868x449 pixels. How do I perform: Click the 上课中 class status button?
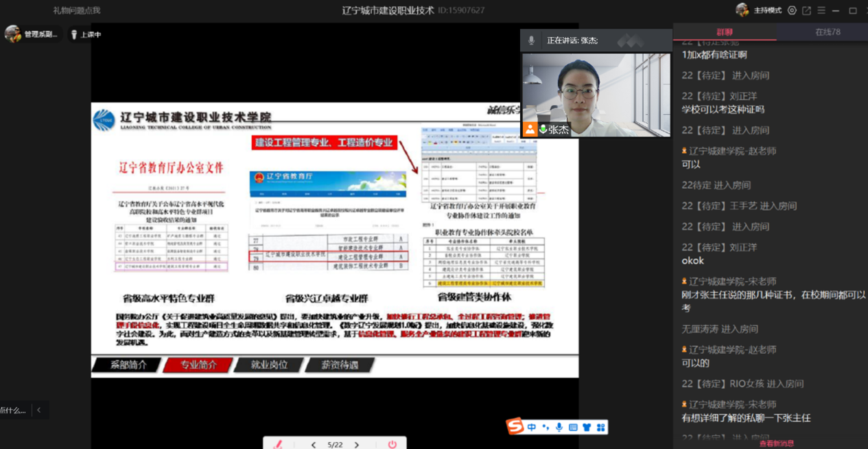pyautogui.click(x=86, y=34)
